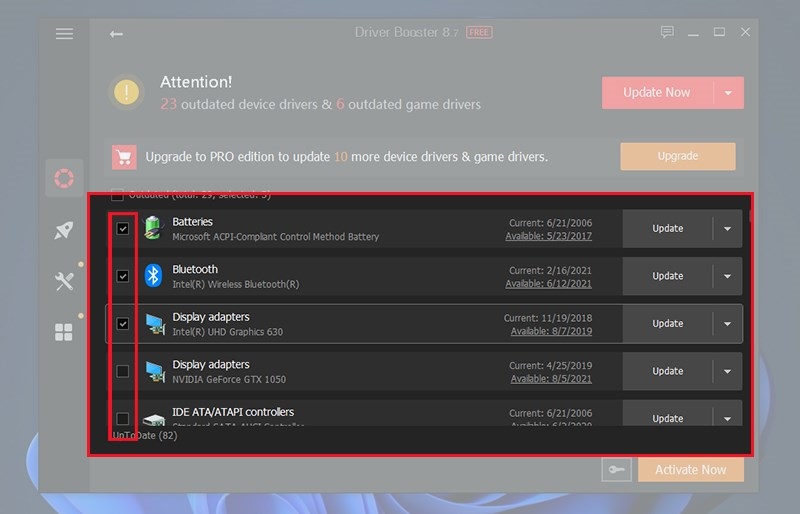Update the Bluetooth driver
The height and width of the screenshot is (514, 800).
coord(667,276)
